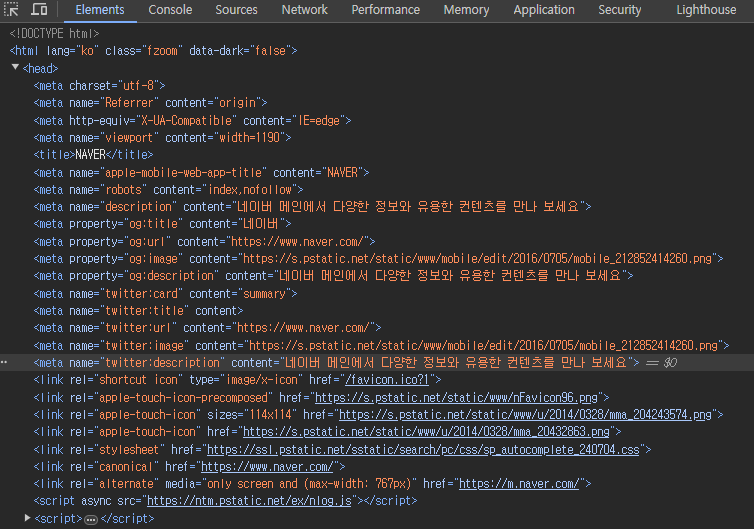Image resolution: width=754 pixels, height=529 pixels.
Task: Follow the /favicon.ico?1 link
Action: tap(387, 380)
